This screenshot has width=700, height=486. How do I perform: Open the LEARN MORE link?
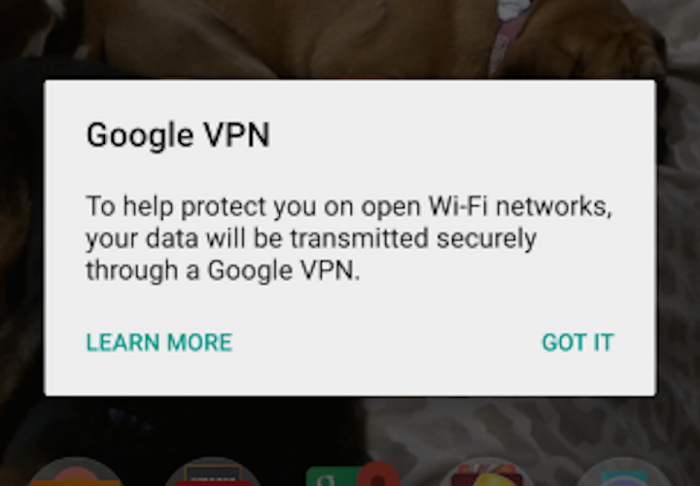(x=159, y=342)
